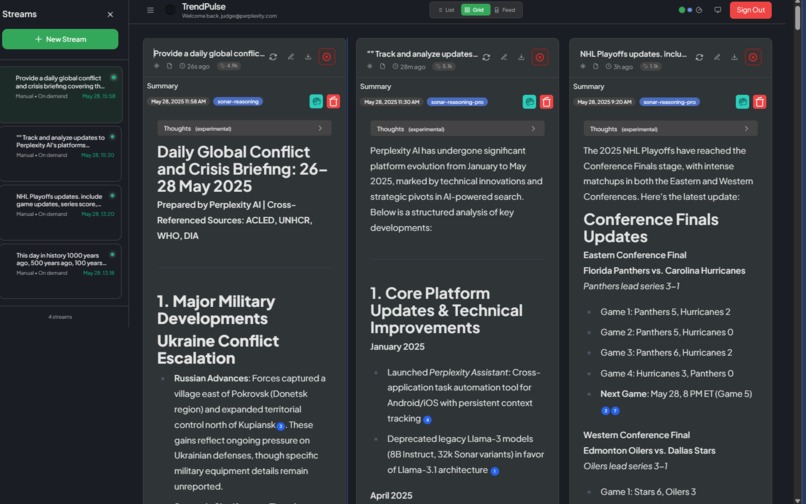Click 'Game 1: Panthers 5, Hurricanes 2' row

pyautogui.click(x=665, y=312)
